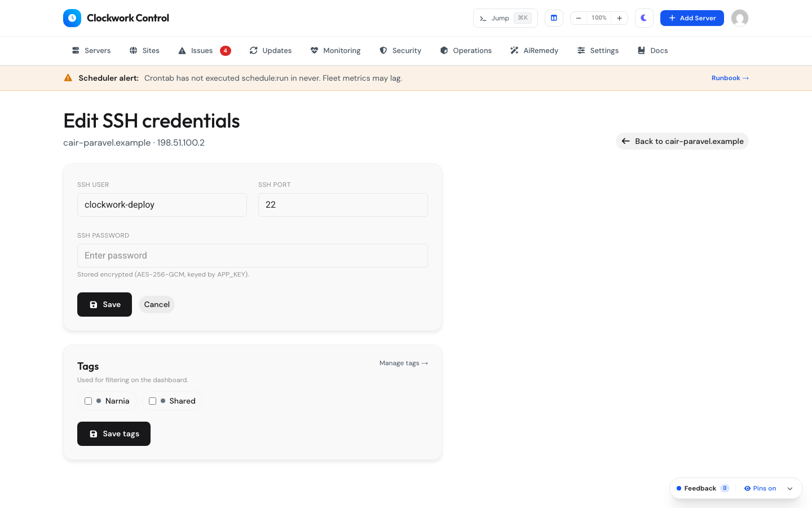Click the scheduler alert warning triangle icon
Screen dimensions: 812x508
click(x=68, y=78)
